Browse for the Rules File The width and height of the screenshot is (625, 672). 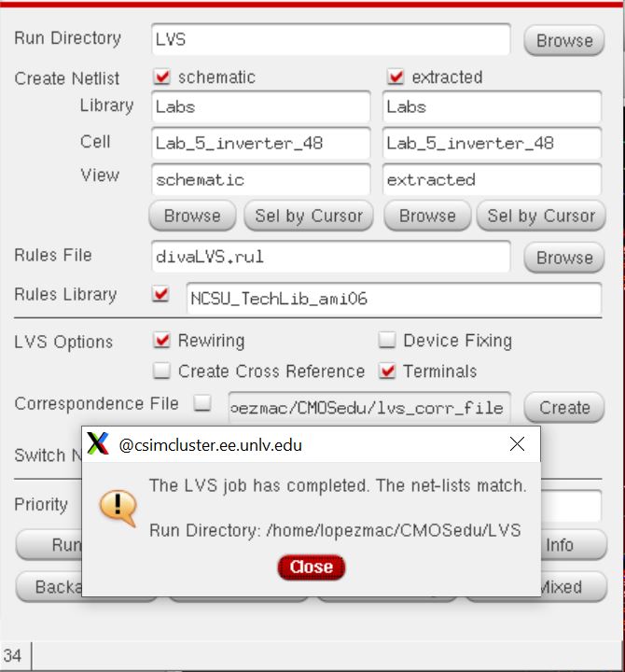(564, 258)
